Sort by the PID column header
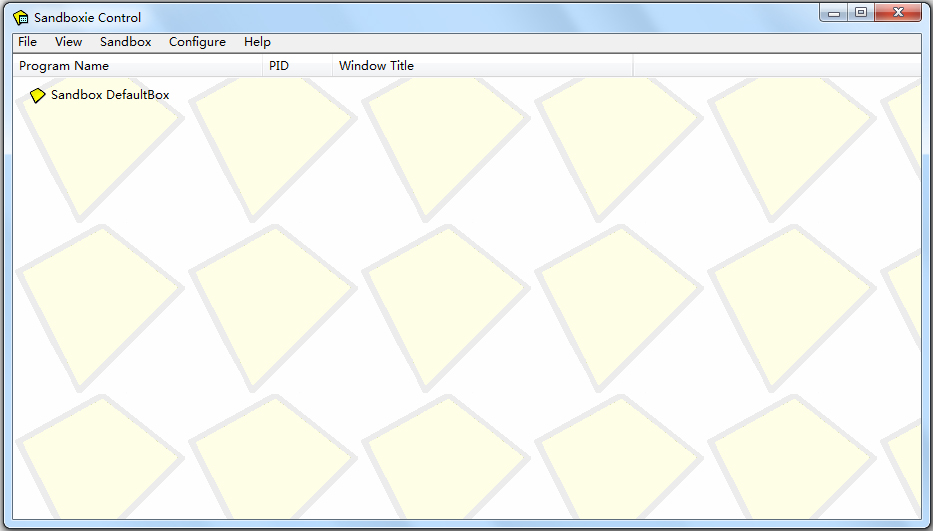 click(x=297, y=66)
